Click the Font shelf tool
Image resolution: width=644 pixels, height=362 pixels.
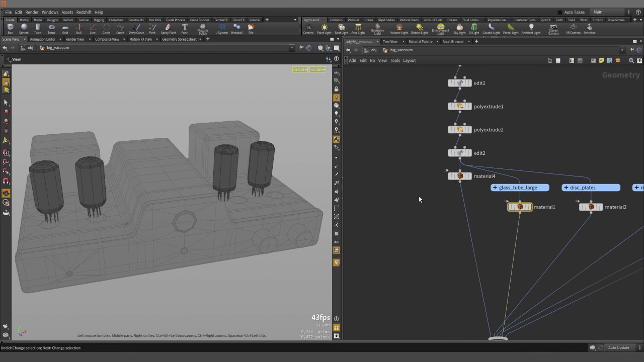[x=185, y=29]
